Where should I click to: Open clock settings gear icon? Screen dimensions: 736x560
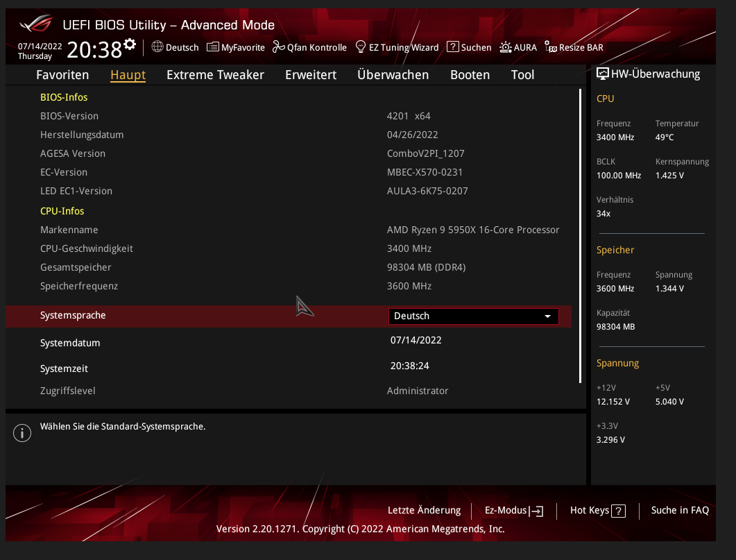click(x=130, y=44)
